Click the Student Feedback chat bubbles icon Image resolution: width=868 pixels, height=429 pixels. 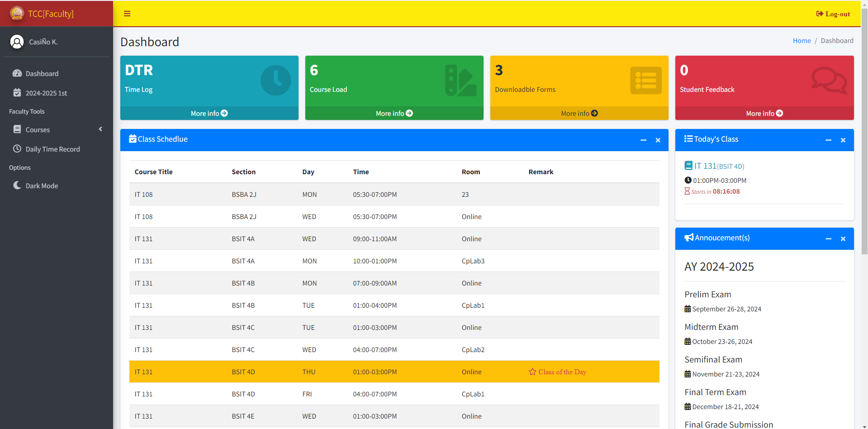coord(829,81)
